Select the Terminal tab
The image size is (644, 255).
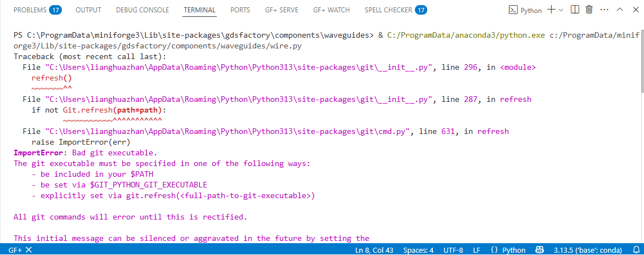point(200,10)
